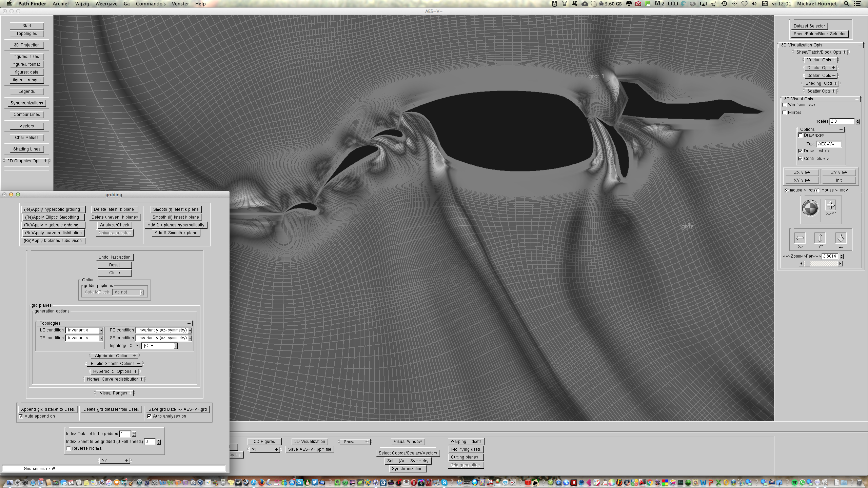Click the Bluetooth menu bar icon
The height and width of the screenshot is (488, 868).
click(x=734, y=4)
